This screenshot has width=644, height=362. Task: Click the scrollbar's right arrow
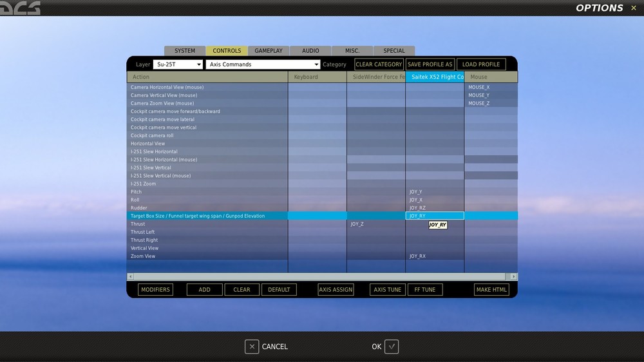[x=513, y=276]
